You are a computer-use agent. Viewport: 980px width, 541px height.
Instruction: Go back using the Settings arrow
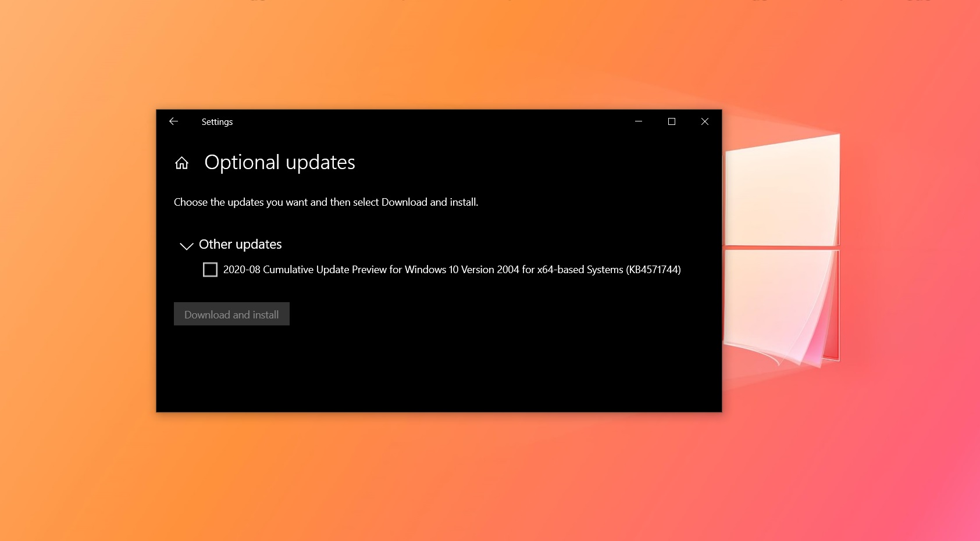(173, 121)
